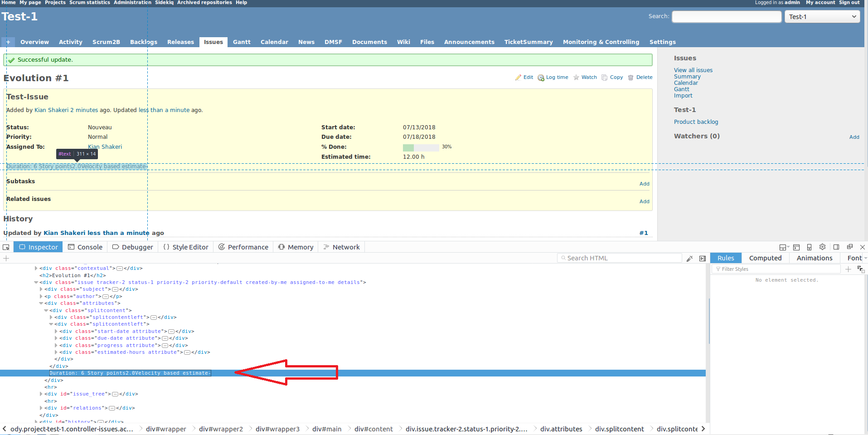Switch to the Debugger devtools tab
The width and height of the screenshot is (868, 435).
(133, 247)
